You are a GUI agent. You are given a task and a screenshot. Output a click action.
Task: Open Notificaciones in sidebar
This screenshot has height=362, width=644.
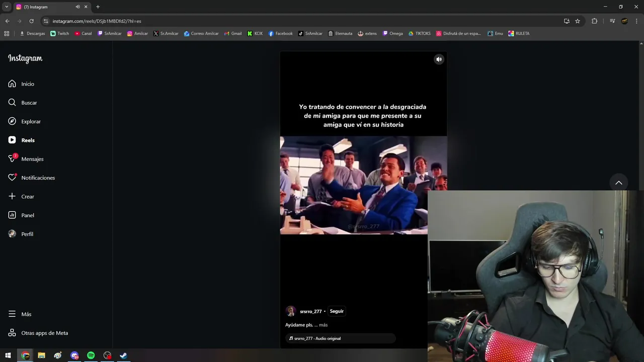coord(31,177)
